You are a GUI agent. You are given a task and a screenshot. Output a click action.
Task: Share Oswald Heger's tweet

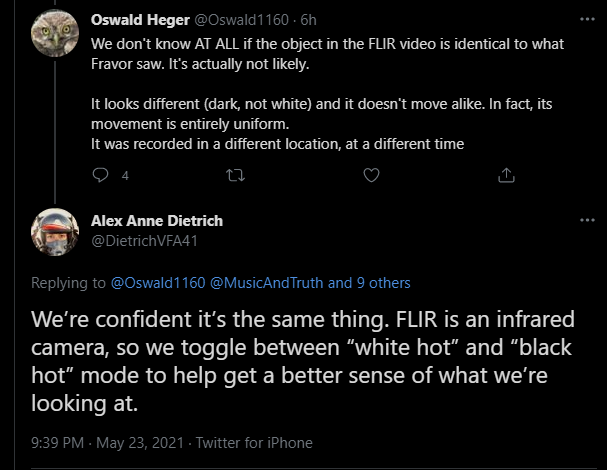tap(505, 175)
